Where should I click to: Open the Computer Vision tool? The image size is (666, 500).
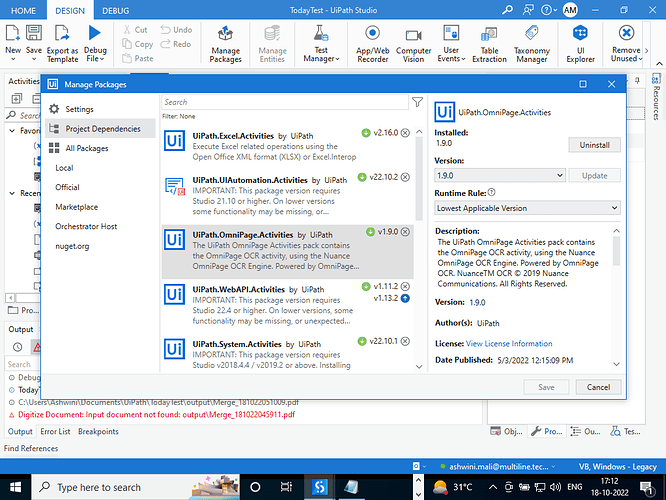[413, 44]
